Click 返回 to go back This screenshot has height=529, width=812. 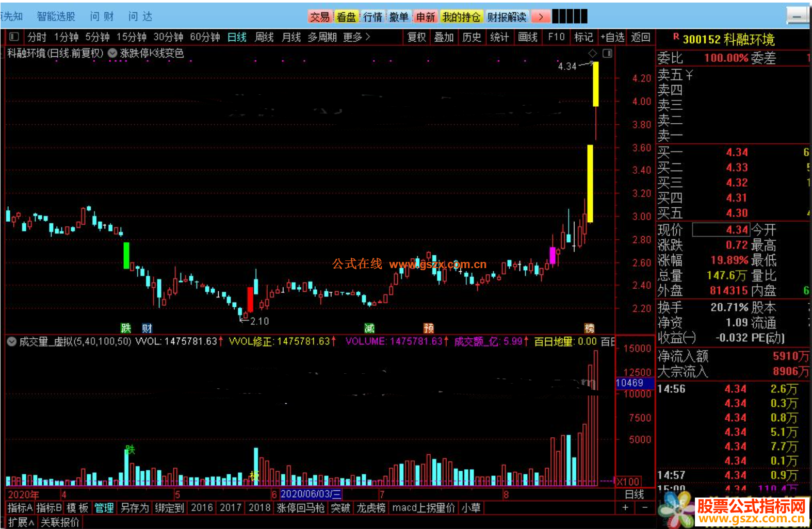click(x=641, y=37)
